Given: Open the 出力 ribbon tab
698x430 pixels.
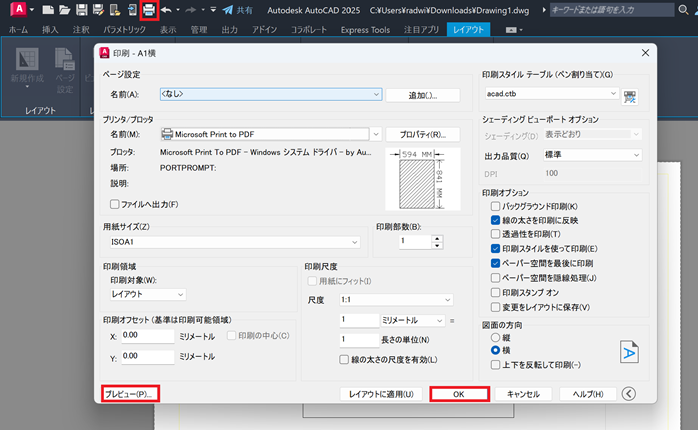Looking at the screenshot, I should (x=229, y=30).
